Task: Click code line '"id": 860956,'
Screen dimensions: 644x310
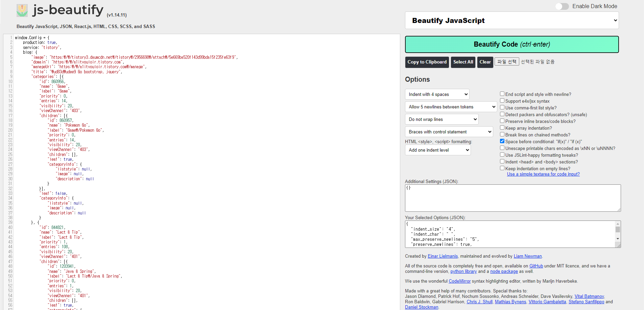Action: pos(52,82)
